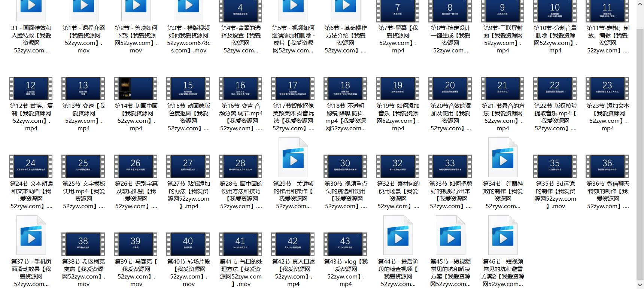Select the file icon for 第45节 短视频常见的坑和解决方案
Image resolution: width=644 pixels, height=289 pixels.
(x=450, y=235)
